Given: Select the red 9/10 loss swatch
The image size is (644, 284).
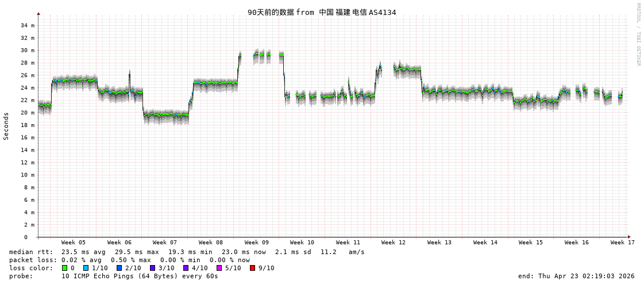Looking at the screenshot, I should 252,268.
